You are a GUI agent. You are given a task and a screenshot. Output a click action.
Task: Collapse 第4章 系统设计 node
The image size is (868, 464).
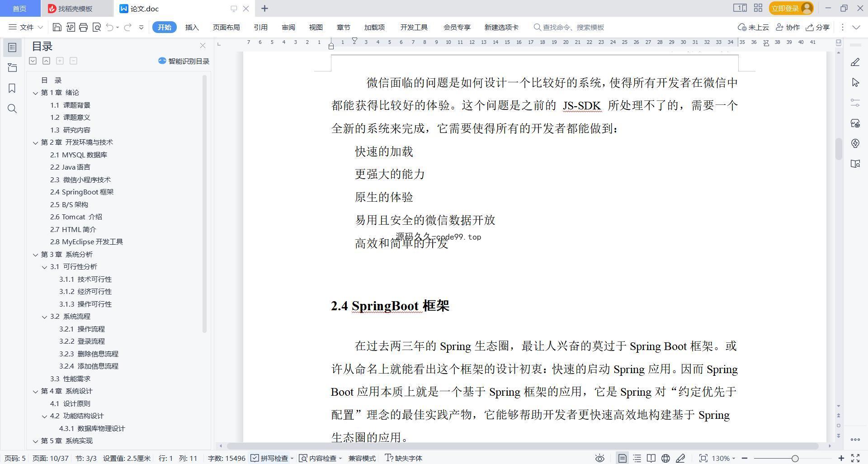35,391
